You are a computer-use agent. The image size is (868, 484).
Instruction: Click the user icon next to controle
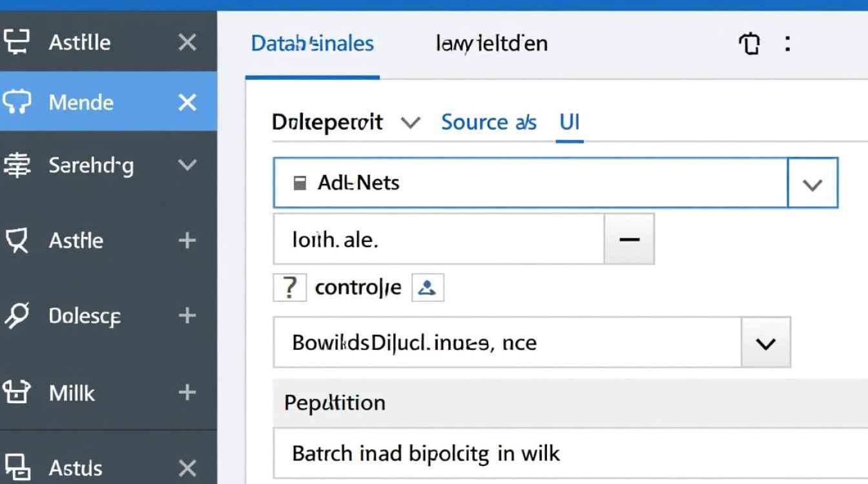[x=427, y=288]
